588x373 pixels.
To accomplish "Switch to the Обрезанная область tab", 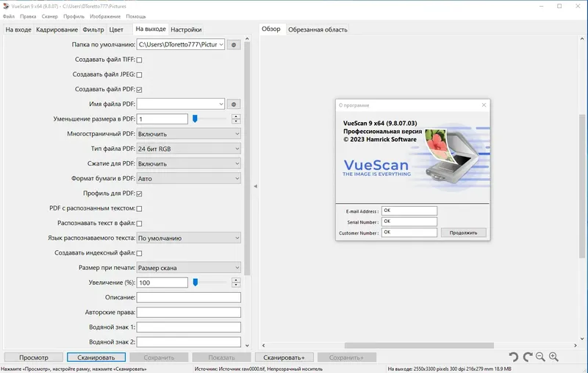I will 318,29.
